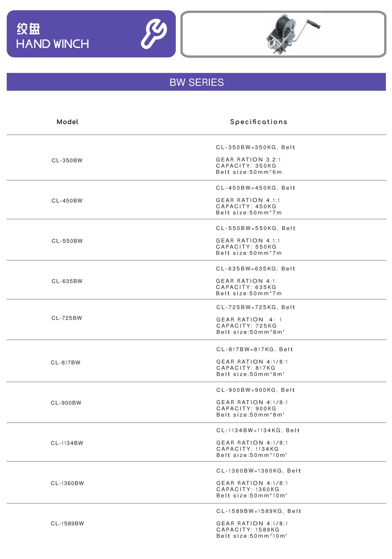The image size is (392, 559).
Task: Click the "BW SERIES" banner heading
Action: 196,82
